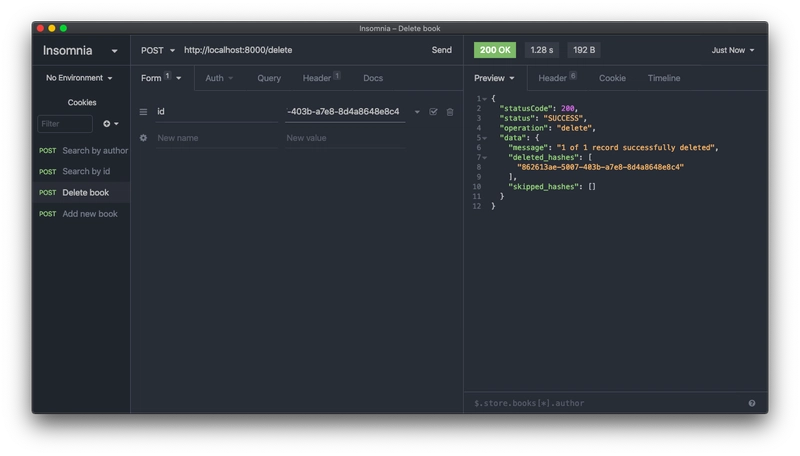Viewport: 800px width, 456px height.
Task: Open the POST method dropdown
Action: point(158,50)
